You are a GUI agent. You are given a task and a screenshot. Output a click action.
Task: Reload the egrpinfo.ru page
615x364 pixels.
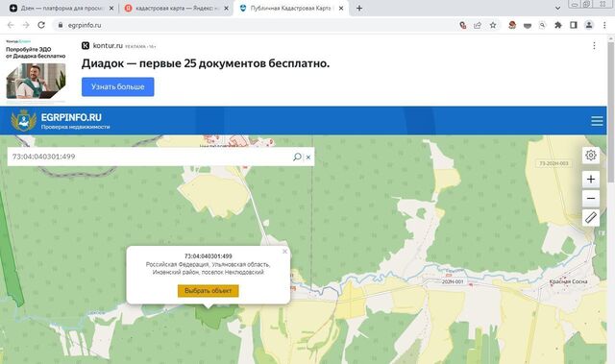tap(41, 25)
